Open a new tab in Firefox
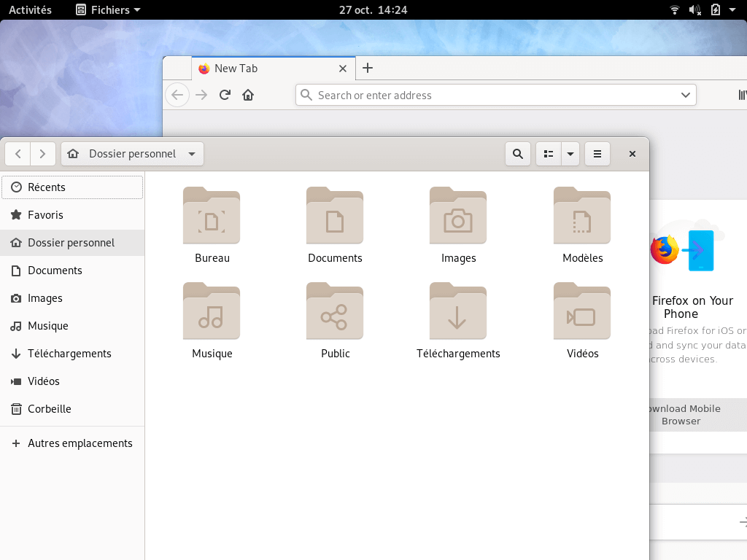747x560 pixels. (368, 68)
